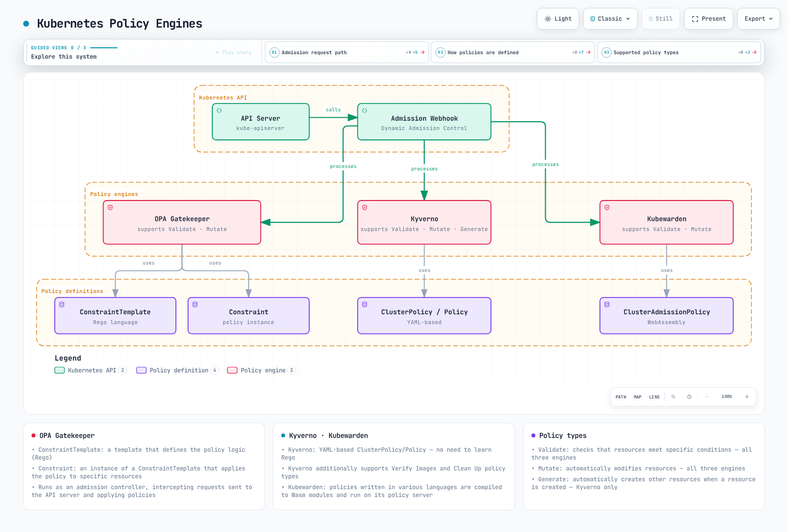The height and width of the screenshot is (532, 788).
Task: Open the help question-mark icon
Action: [689, 397]
